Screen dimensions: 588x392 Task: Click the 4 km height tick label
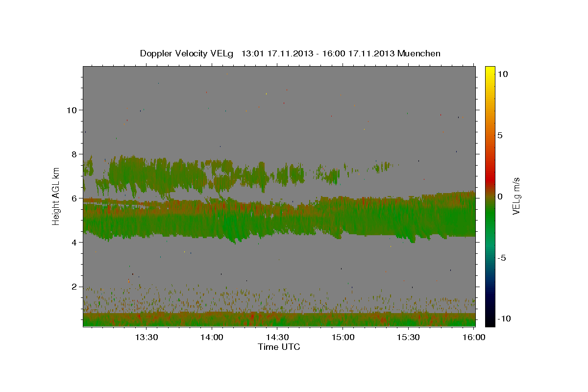[x=73, y=243]
